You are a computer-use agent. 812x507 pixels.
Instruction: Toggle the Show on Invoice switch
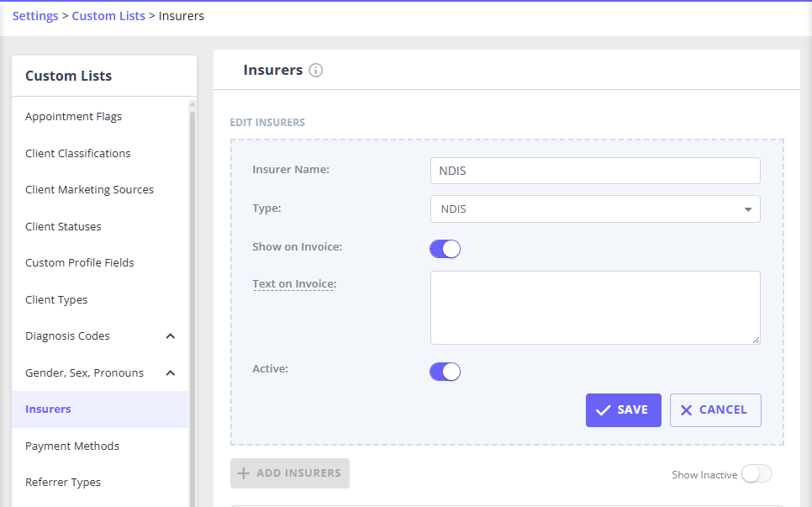(x=445, y=249)
